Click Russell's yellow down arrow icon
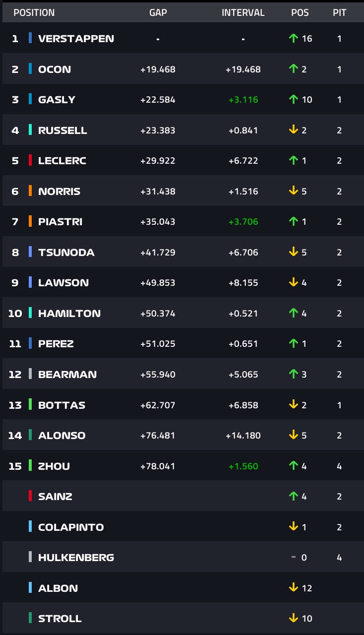Image resolution: width=364 pixels, height=635 pixels. click(x=293, y=130)
